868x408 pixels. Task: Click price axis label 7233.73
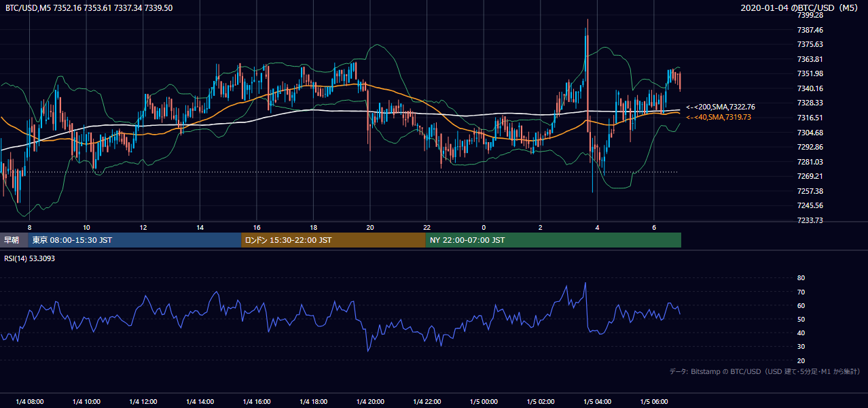810,220
